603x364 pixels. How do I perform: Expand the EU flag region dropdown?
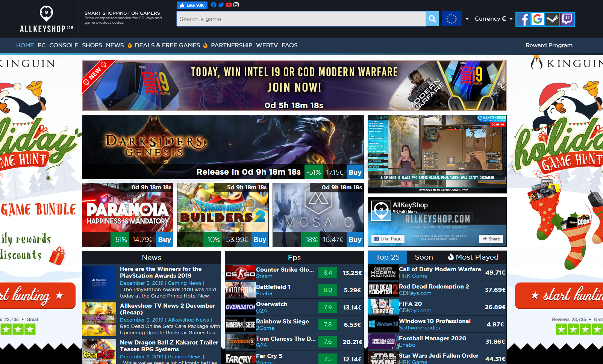click(x=467, y=19)
